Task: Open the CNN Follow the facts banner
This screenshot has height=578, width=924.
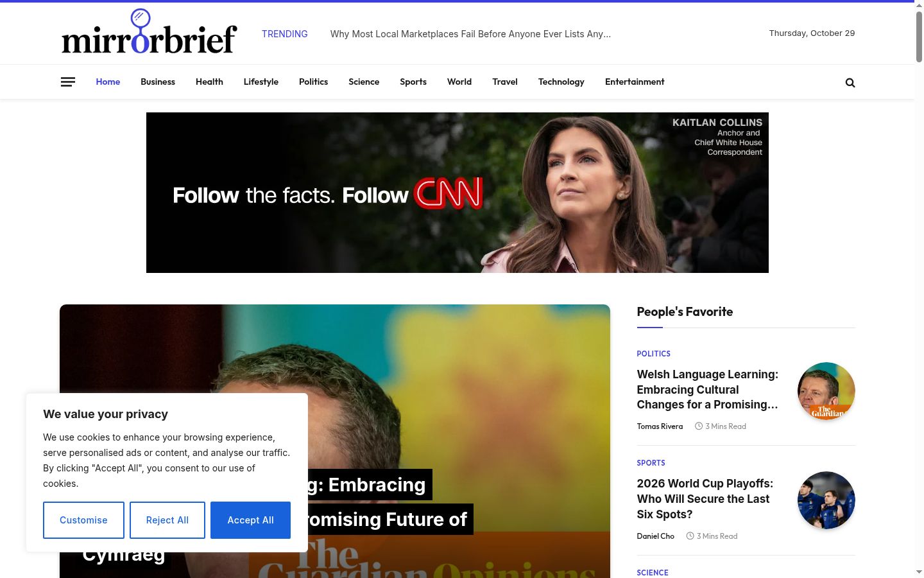Action: click(x=458, y=193)
